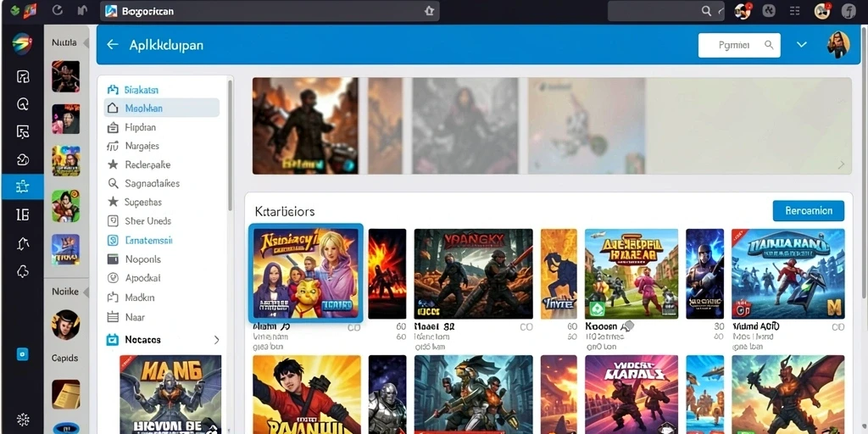Select the highlighted puzzle icon in left rail
The image size is (868, 434).
(x=22, y=187)
